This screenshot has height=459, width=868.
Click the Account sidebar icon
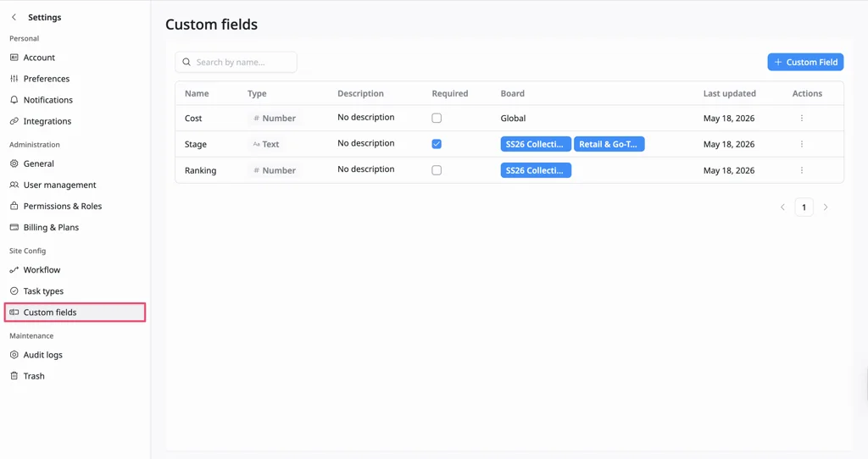[x=14, y=58]
